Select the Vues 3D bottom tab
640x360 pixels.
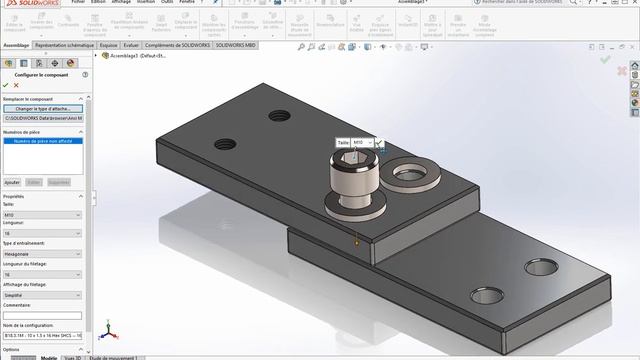point(73,358)
